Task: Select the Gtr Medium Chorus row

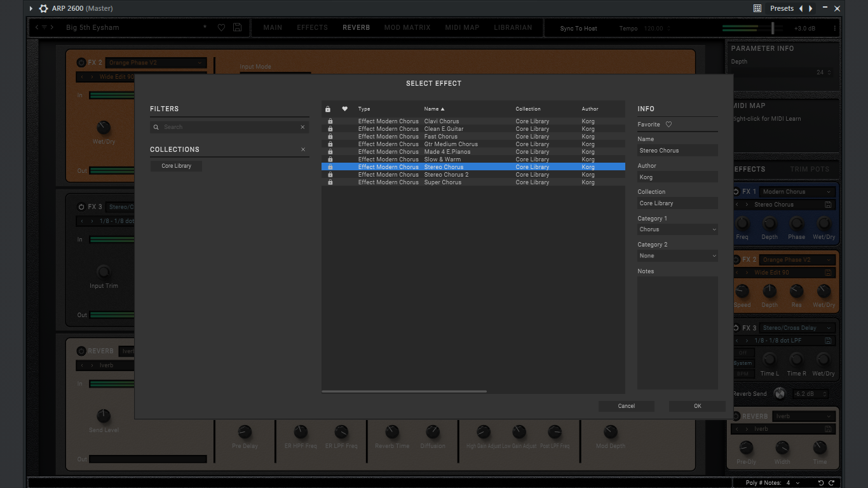Action: (x=473, y=144)
